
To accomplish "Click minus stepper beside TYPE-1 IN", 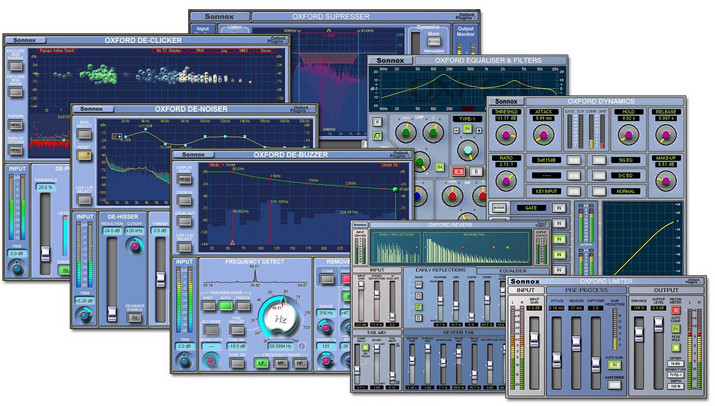I will tap(456, 130).
